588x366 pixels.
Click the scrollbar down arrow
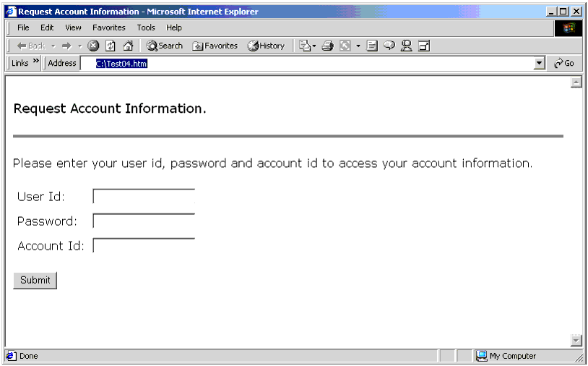[576, 340]
